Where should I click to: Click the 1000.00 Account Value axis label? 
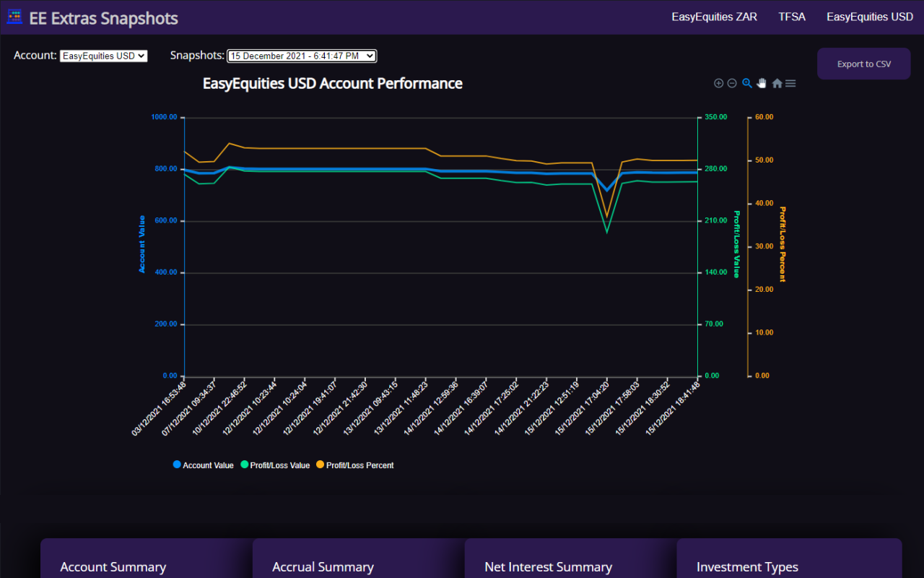click(x=164, y=117)
